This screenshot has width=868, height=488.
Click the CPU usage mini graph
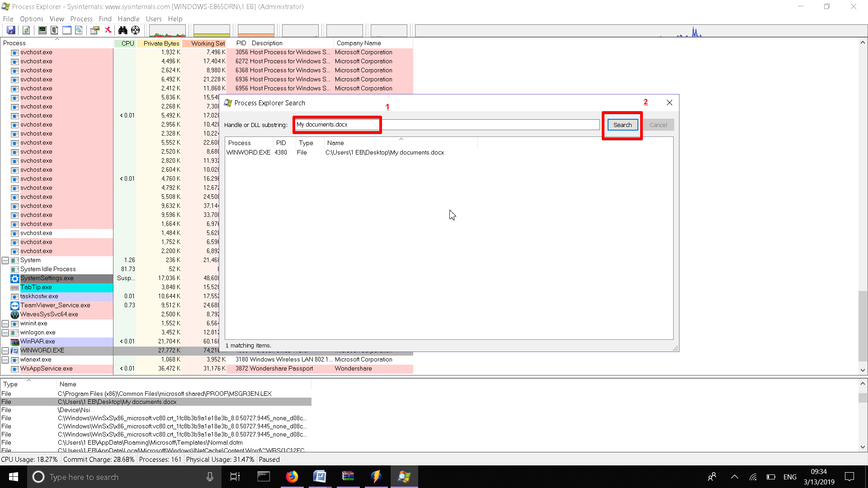pyautogui.click(x=167, y=31)
